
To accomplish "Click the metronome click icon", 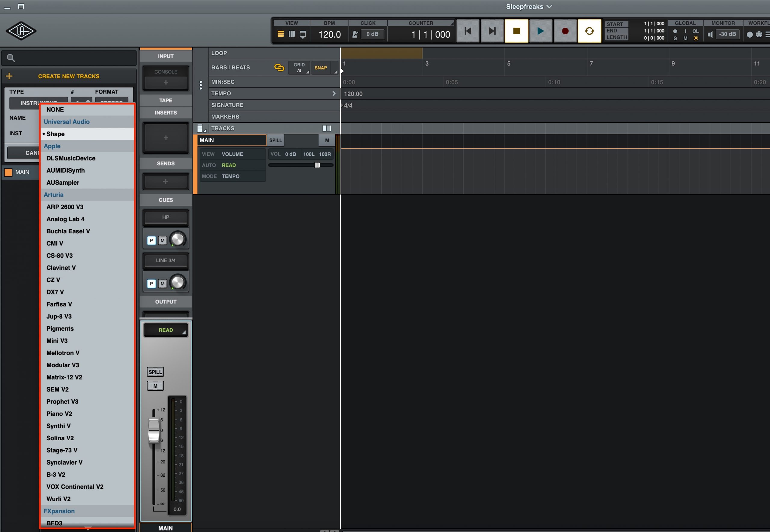I will (355, 34).
